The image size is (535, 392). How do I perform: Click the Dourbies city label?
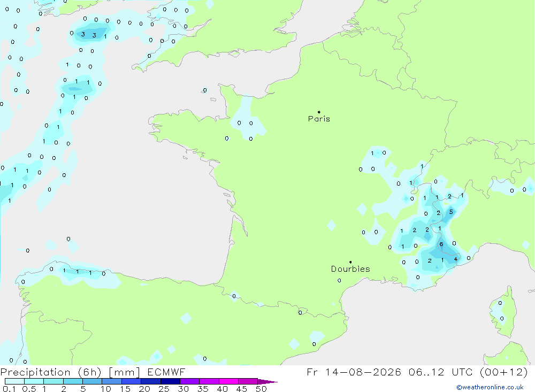(350, 269)
